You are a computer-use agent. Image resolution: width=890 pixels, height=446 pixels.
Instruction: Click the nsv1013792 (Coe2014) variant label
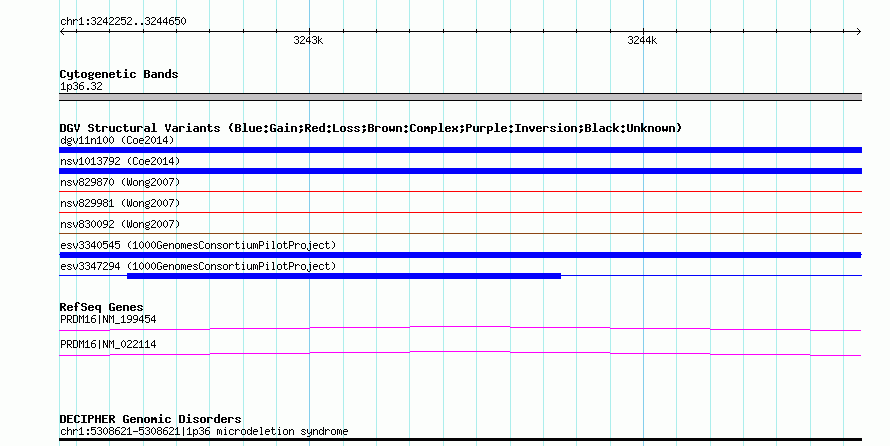pyautogui.click(x=120, y=161)
